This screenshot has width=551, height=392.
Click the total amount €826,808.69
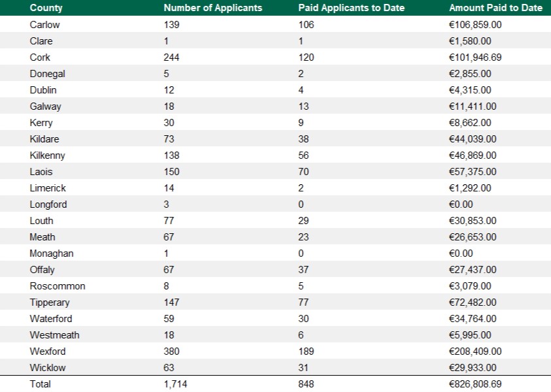pos(475,384)
